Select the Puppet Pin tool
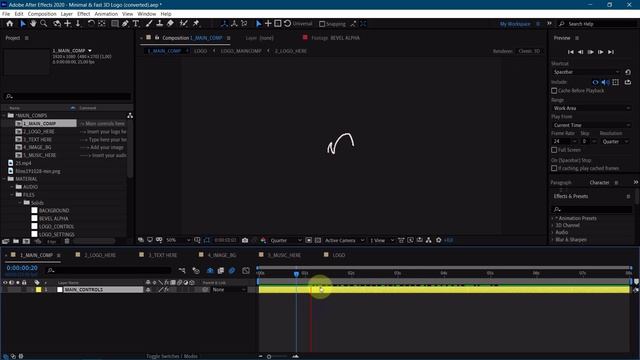The height and width of the screenshot is (360, 640). pyautogui.click(x=196, y=24)
